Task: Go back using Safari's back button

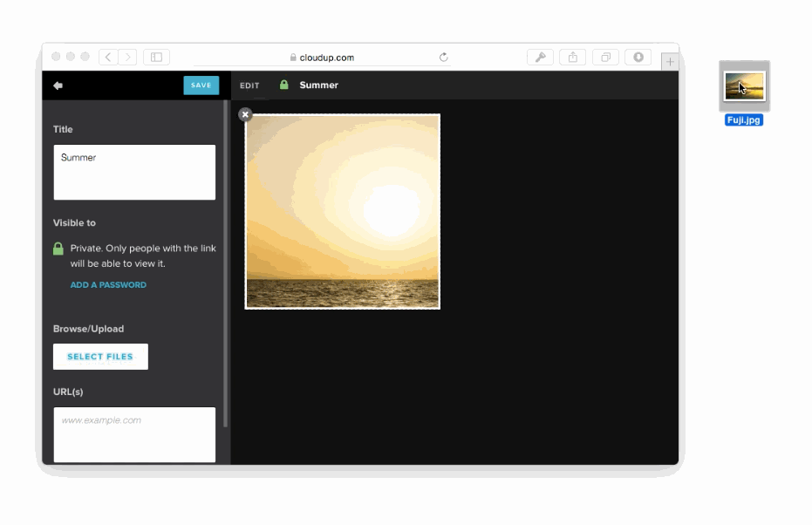Action: tap(108, 57)
